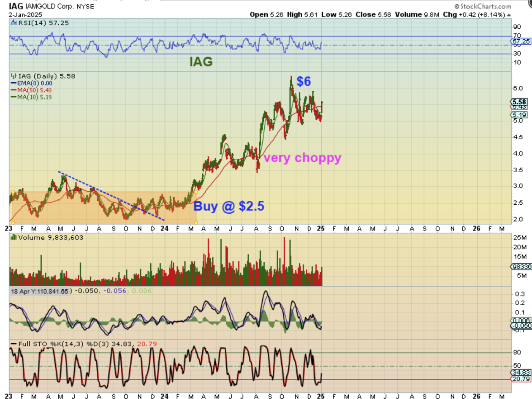Image resolution: width=532 pixels, height=399 pixels.
Task: Click the red MA(50) legend line swatch
Action: [13, 90]
